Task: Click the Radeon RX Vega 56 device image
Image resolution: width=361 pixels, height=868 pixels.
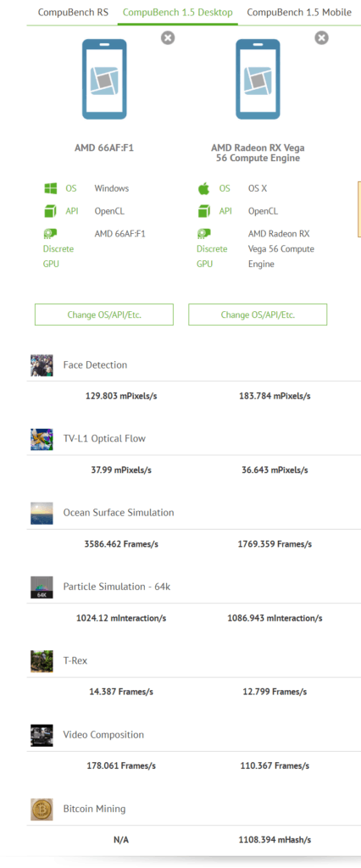Action: pos(258,79)
